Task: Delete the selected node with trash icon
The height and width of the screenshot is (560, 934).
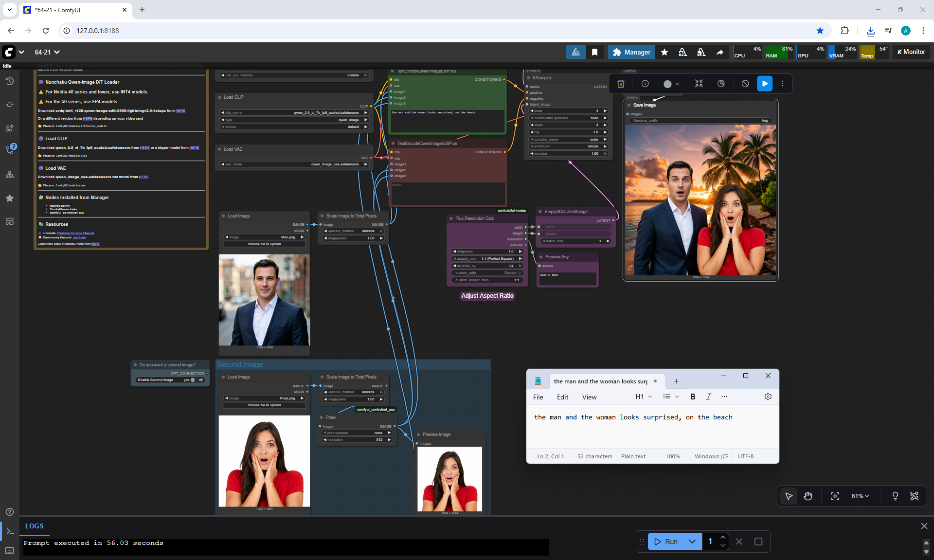Action: (x=621, y=84)
